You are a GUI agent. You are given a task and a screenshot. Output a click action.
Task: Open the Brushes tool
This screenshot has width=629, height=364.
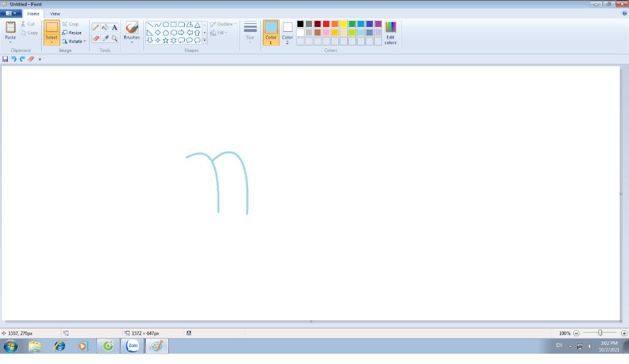point(131,32)
